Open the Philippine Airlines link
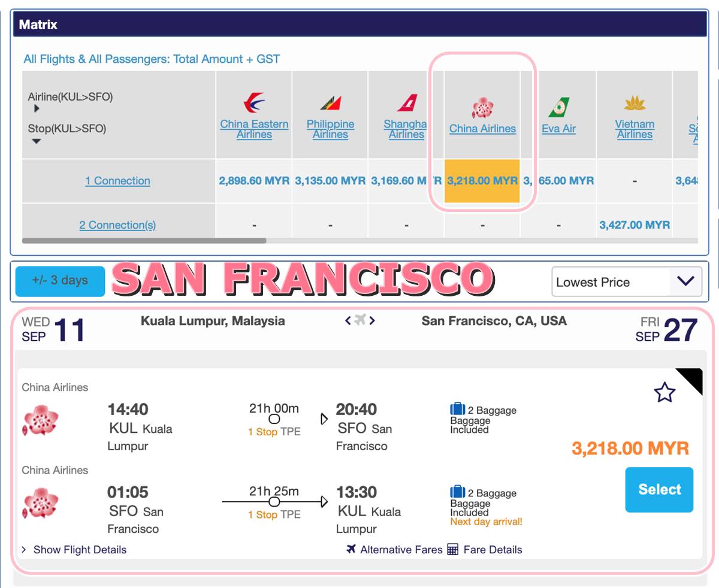This screenshot has height=588, width=719. coord(330,129)
